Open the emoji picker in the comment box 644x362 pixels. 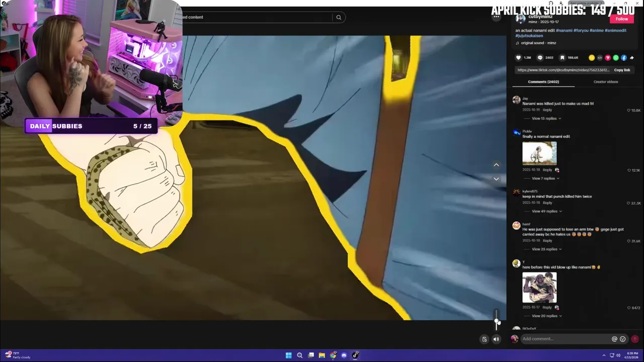(622, 339)
